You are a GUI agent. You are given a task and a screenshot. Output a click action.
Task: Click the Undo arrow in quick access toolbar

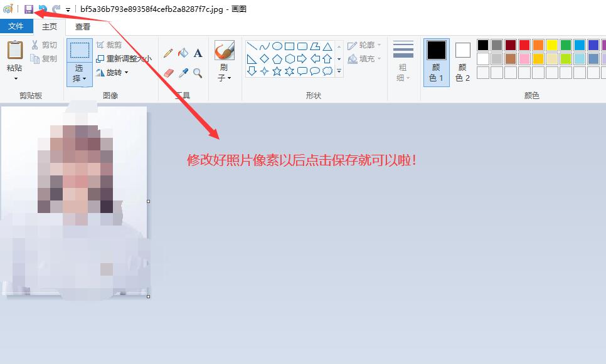coord(43,9)
